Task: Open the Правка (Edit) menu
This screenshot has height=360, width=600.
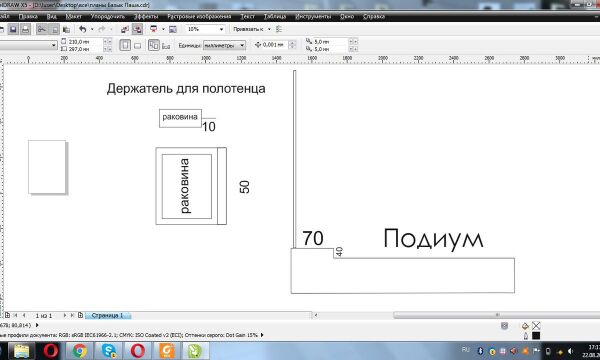Action: point(28,16)
